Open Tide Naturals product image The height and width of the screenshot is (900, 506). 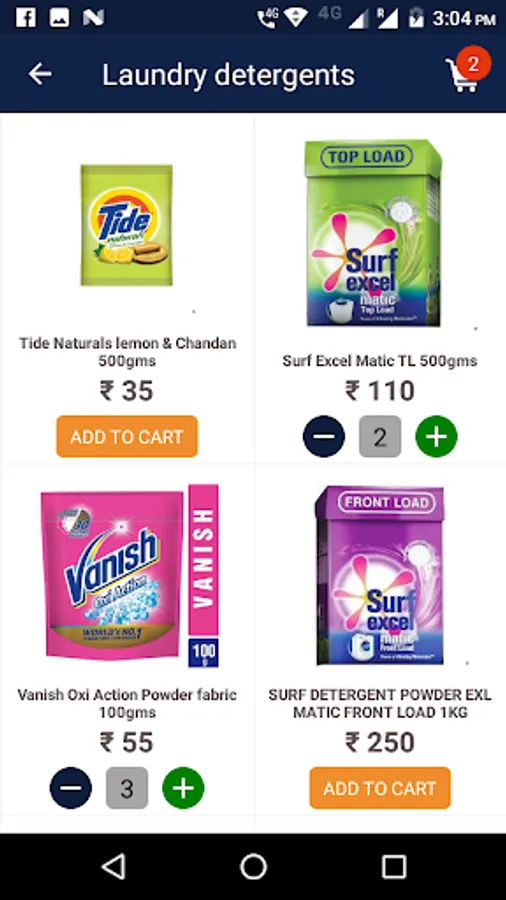(127, 225)
